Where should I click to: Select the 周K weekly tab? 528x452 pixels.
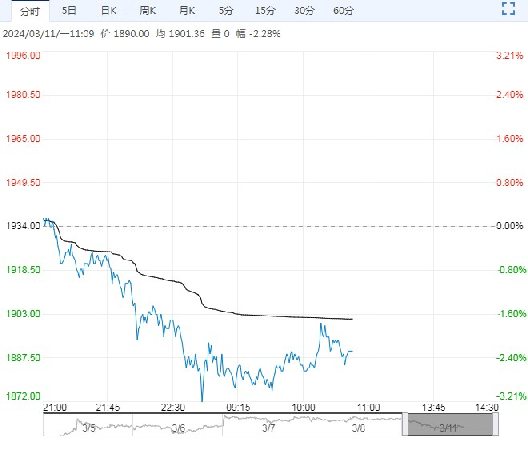(x=147, y=11)
